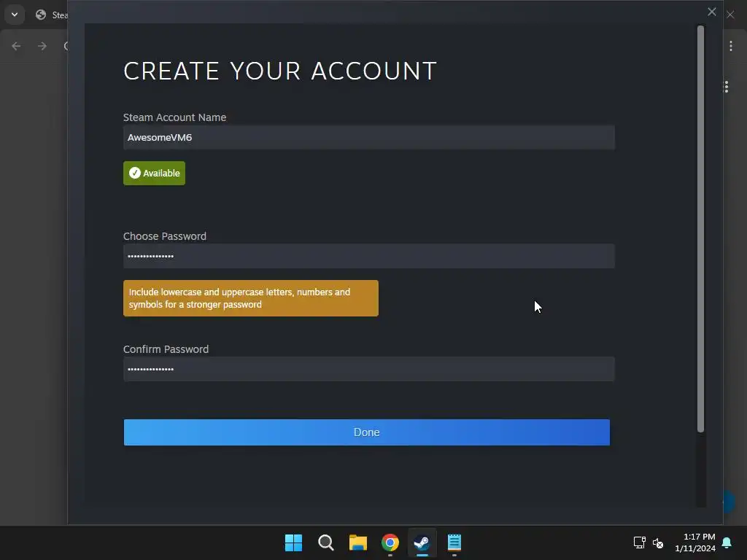Open the Notepad app in the taskbar
The height and width of the screenshot is (560, 747).
[454, 542]
